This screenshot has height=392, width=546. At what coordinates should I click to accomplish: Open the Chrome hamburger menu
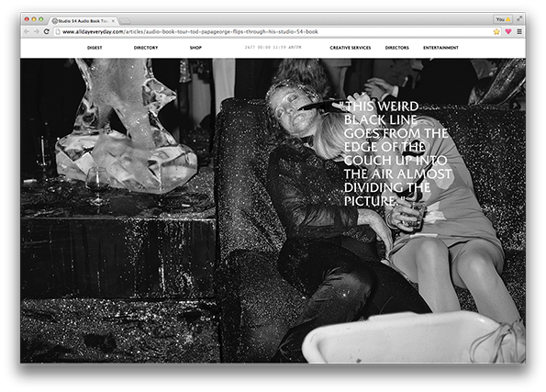click(519, 32)
